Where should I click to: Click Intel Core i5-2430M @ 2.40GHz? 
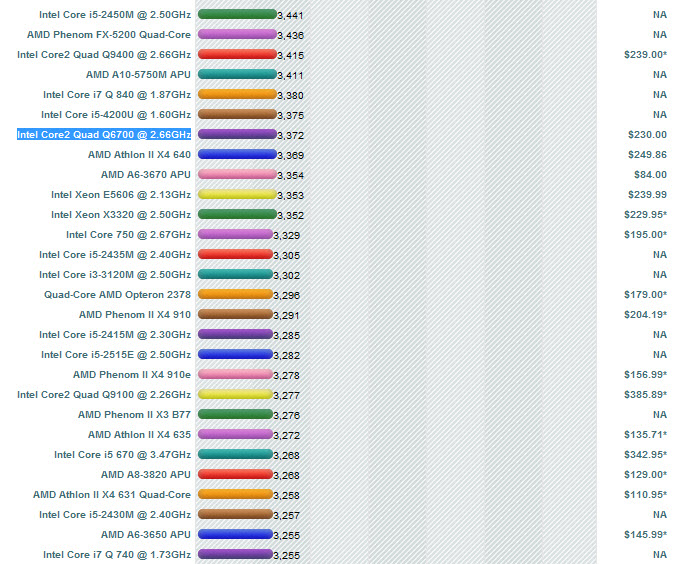pos(115,515)
